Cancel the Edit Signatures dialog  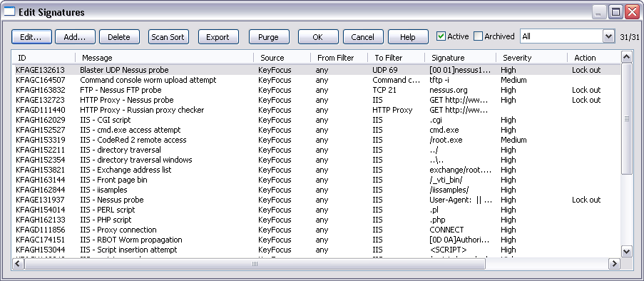[x=363, y=37]
